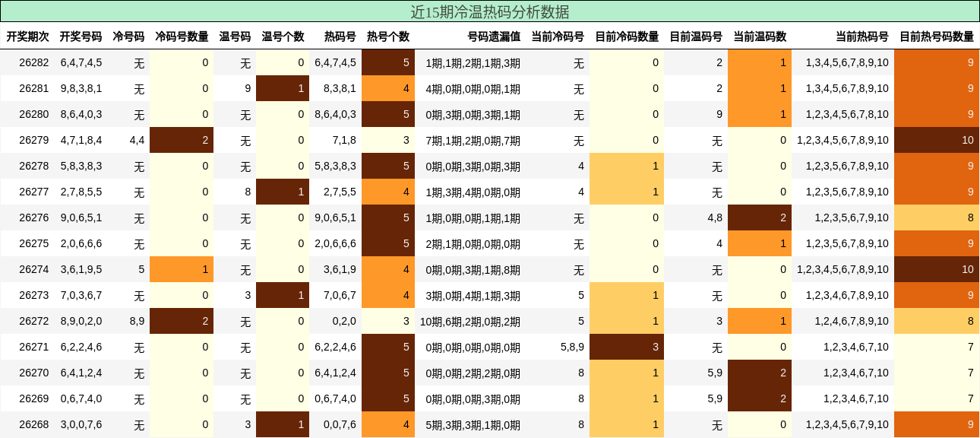Select hot quantity 7 in row 26271
This screenshot has width=980, height=438.
click(937, 347)
